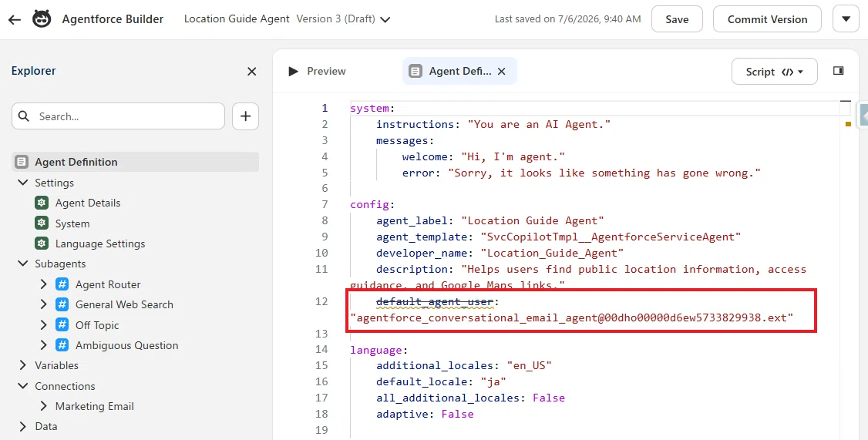Screen dimensions: 868x440
Task: Click the Agentforce Builder astro logo
Action: (42, 18)
